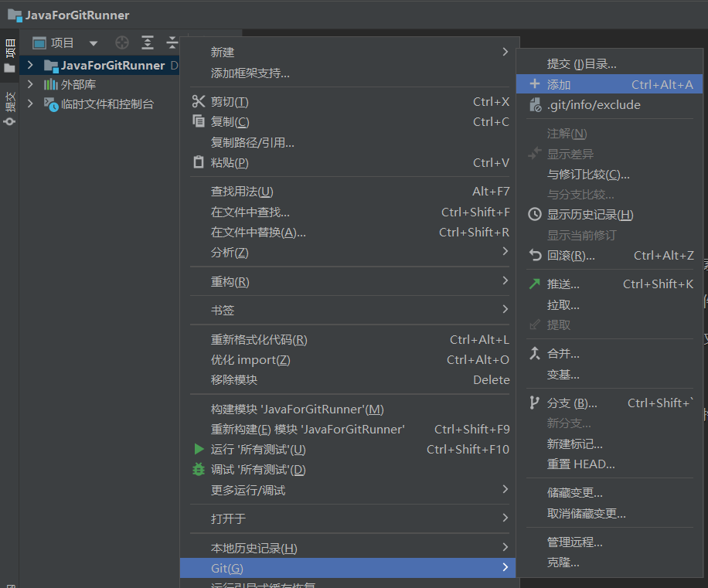Viewport: 708px width, 588px height.
Task: Choose 添加框架支持... from context menu
Action: tap(348, 73)
